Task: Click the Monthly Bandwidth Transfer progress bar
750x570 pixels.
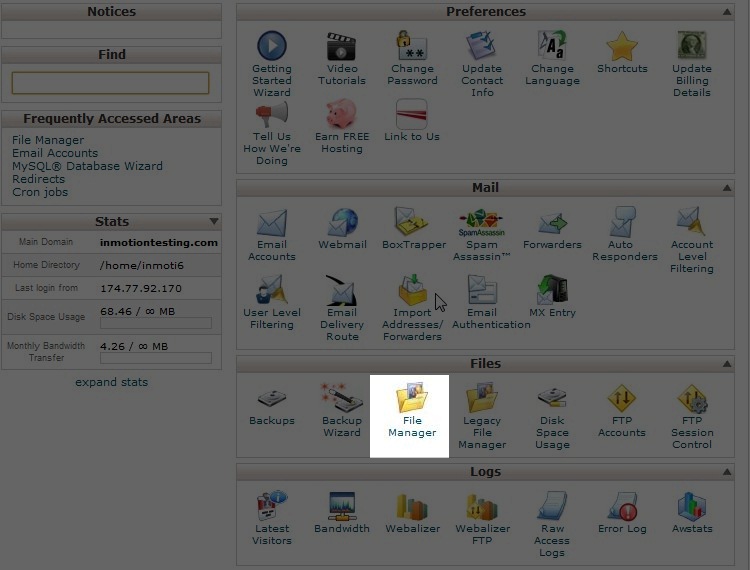Action: [156, 358]
